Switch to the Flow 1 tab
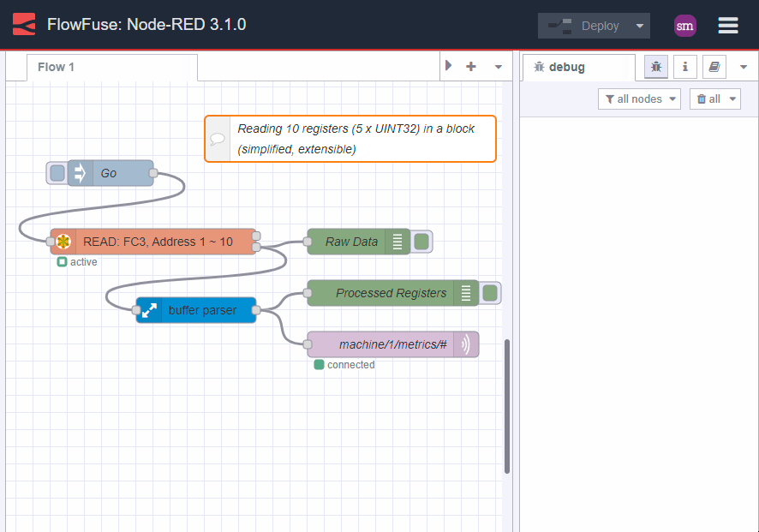This screenshot has width=759, height=532. coord(57,66)
